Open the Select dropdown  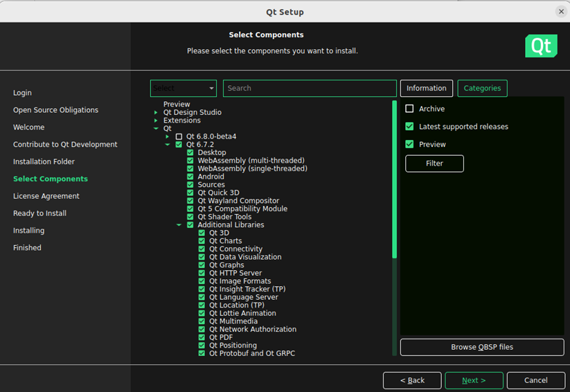pyautogui.click(x=184, y=89)
